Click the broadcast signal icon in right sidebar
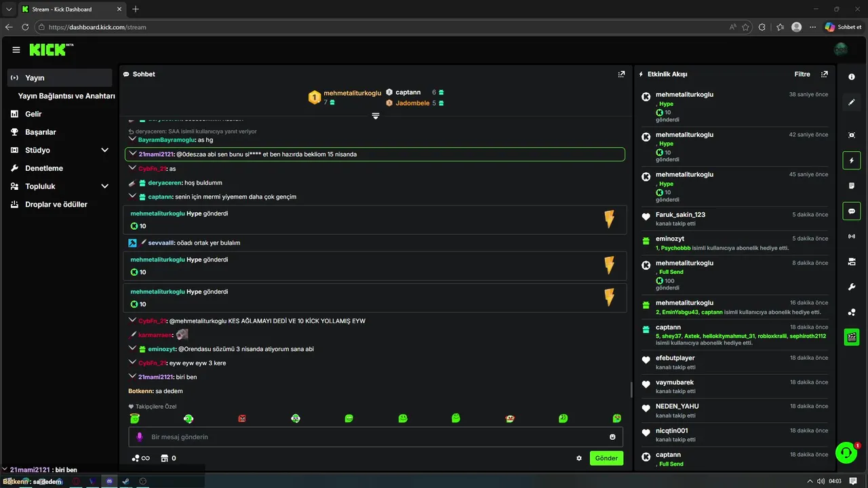Screen dimensions: 868x488 click(852, 237)
